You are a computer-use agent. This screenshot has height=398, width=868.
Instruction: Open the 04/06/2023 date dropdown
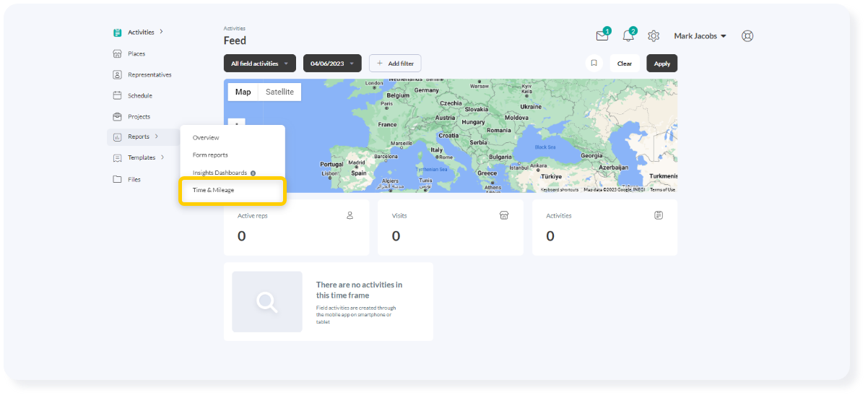pos(332,64)
